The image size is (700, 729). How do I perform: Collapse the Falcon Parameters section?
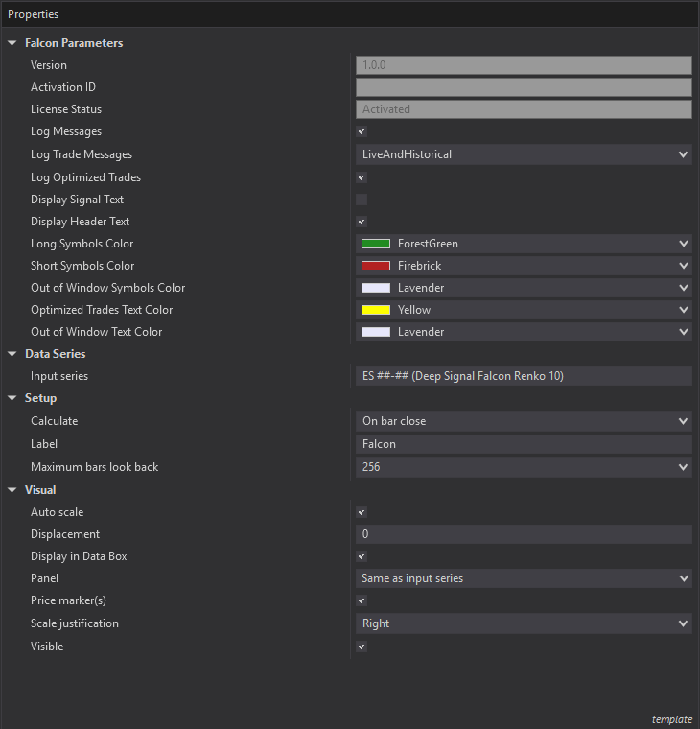pos(12,43)
